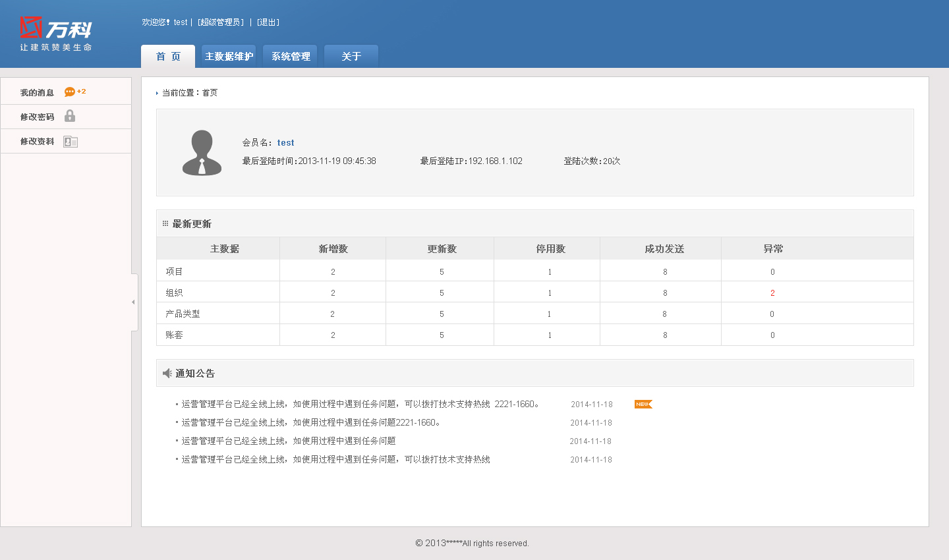Viewport: 949px width, 560px height.
Task: Click the user avatar silhouette
Action: tap(202, 153)
